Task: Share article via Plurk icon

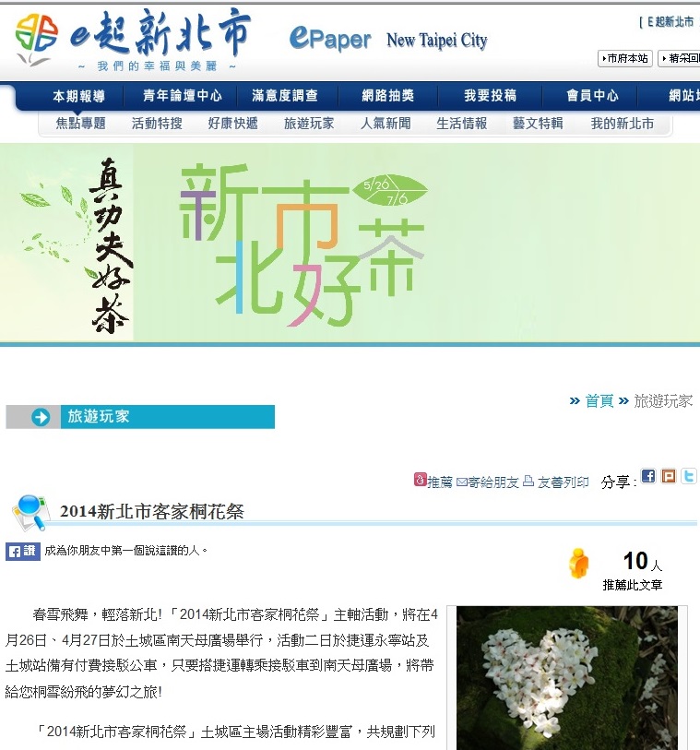Action: pos(669,476)
